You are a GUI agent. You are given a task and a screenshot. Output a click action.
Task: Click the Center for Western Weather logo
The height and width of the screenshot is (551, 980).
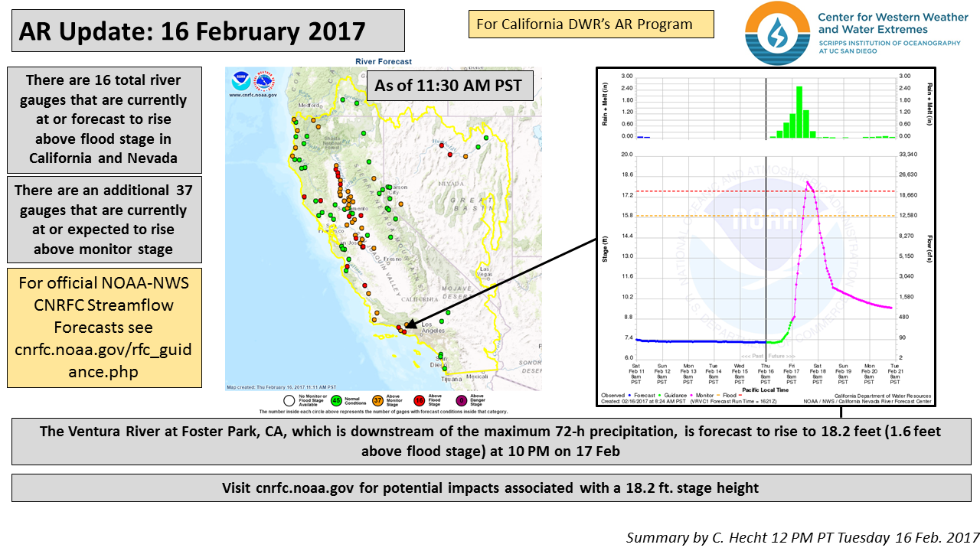pyautogui.click(x=776, y=33)
